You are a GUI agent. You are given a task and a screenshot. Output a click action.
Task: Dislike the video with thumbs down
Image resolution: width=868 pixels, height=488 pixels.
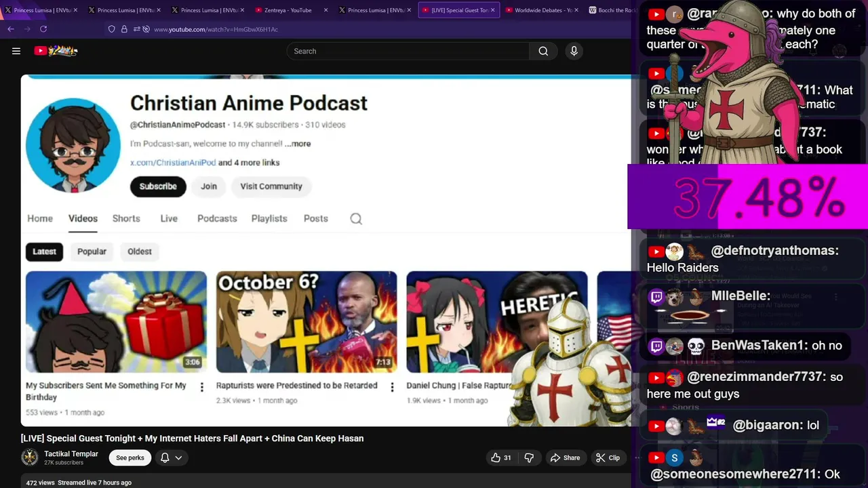point(529,457)
